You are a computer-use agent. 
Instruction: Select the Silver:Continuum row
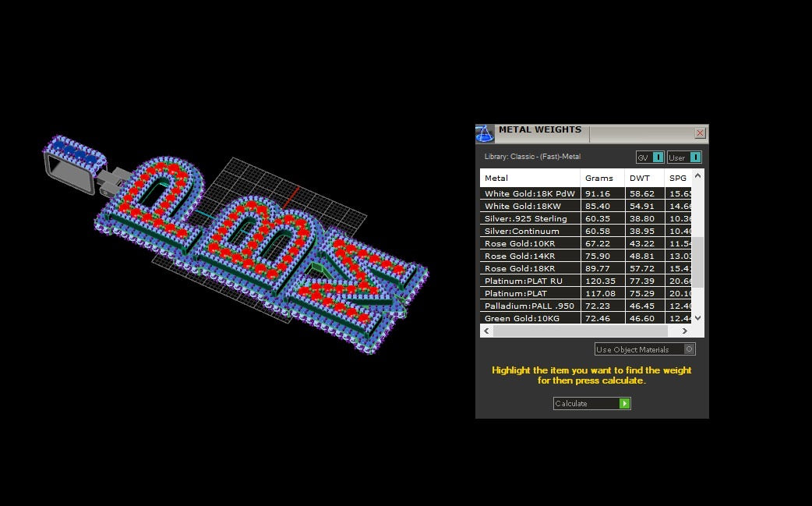(586, 231)
